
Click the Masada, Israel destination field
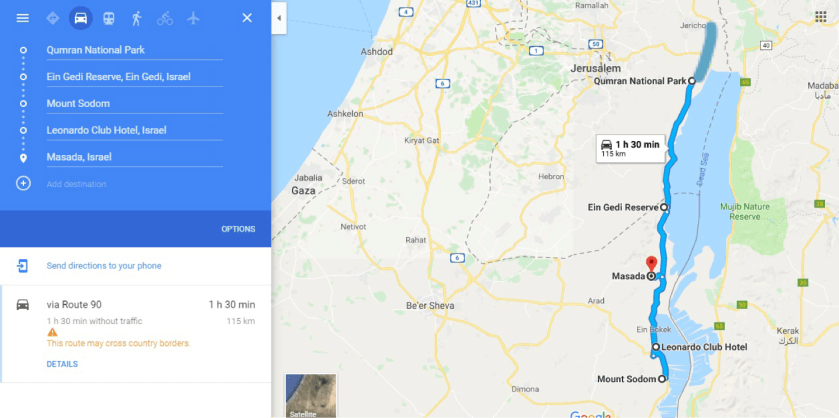click(x=134, y=157)
